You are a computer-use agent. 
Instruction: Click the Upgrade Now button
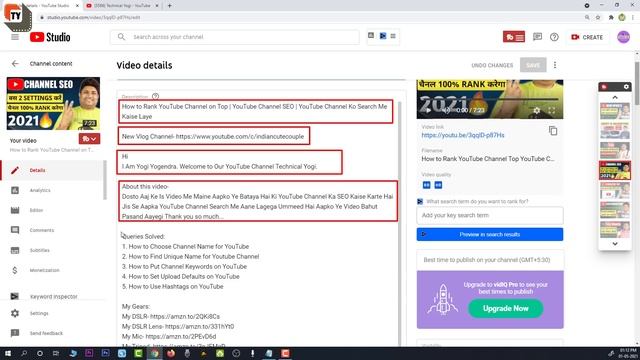coord(505,309)
